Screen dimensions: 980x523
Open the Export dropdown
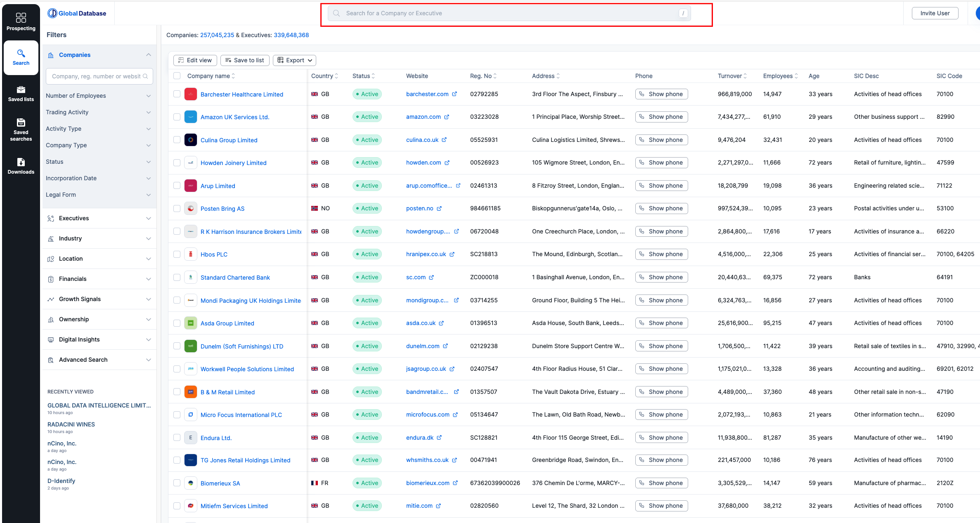[x=295, y=60]
